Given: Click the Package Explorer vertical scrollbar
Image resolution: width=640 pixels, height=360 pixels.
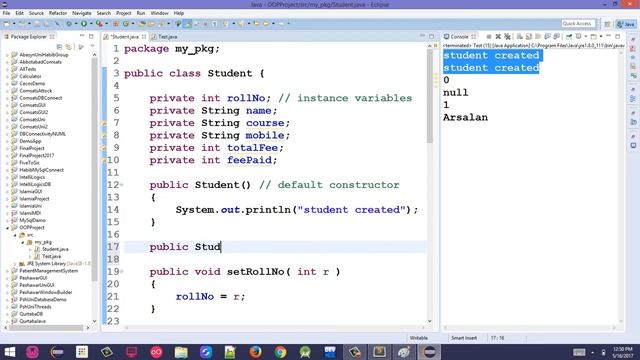Looking at the screenshot, I should coord(95,169).
